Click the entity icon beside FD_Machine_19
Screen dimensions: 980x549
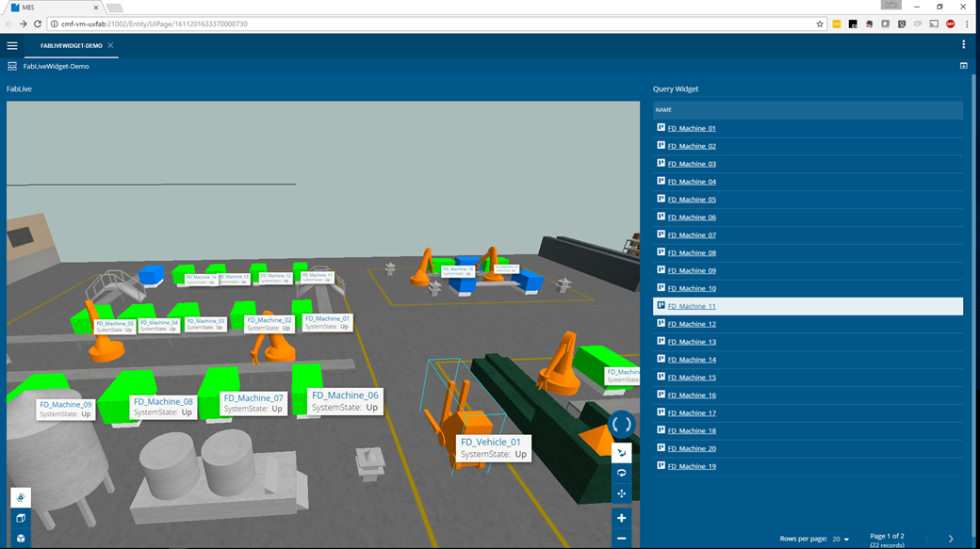point(661,465)
